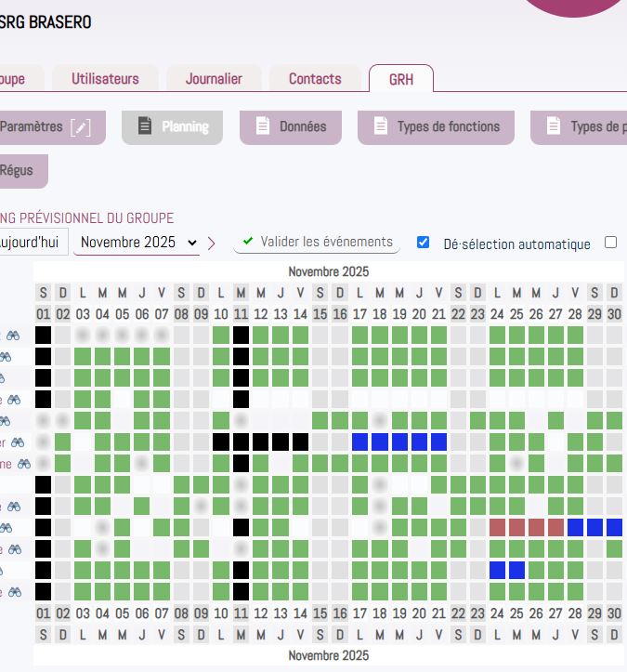Click the GRH tab
Image resolution: width=627 pixels, height=672 pixels.
401,80
